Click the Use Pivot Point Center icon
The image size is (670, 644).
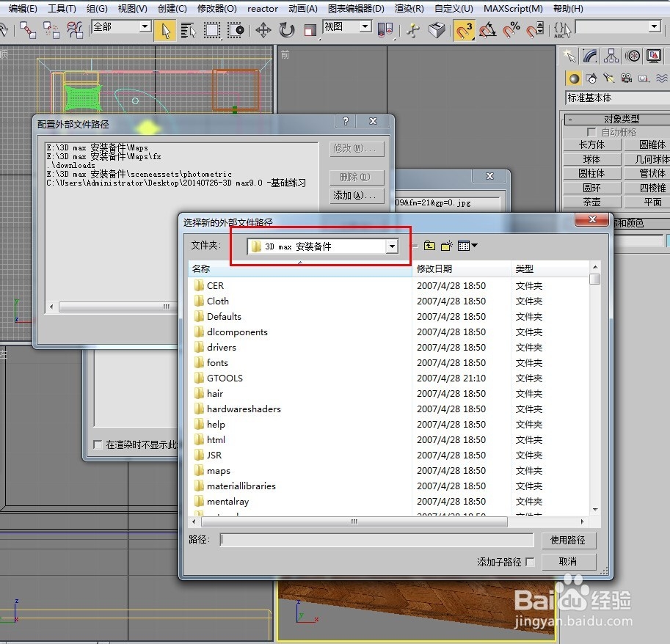click(x=385, y=30)
